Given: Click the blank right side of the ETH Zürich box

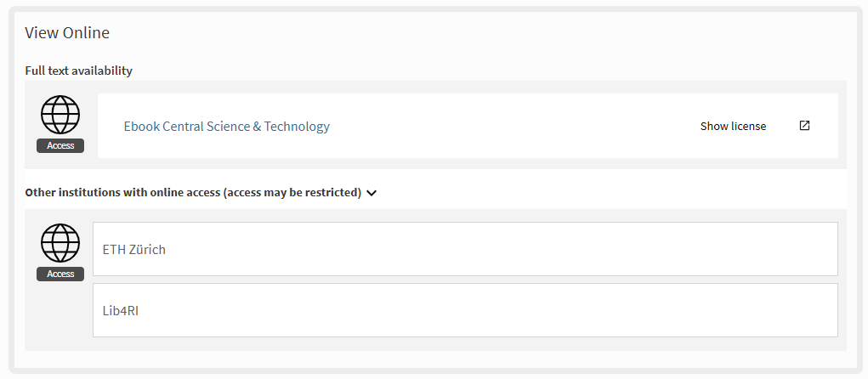Looking at the screenshot, I should (680, 249).
